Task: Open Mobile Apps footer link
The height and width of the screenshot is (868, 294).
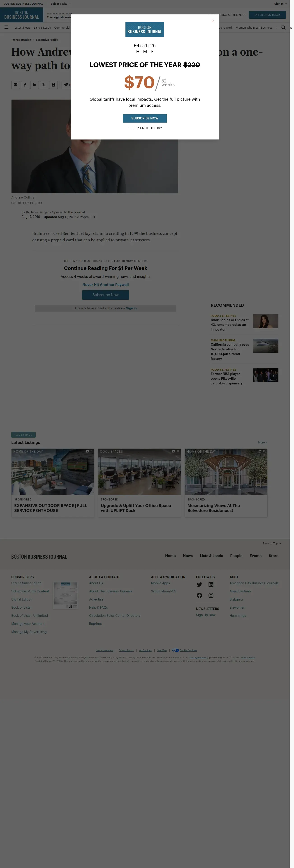Action: coord(160,583)
